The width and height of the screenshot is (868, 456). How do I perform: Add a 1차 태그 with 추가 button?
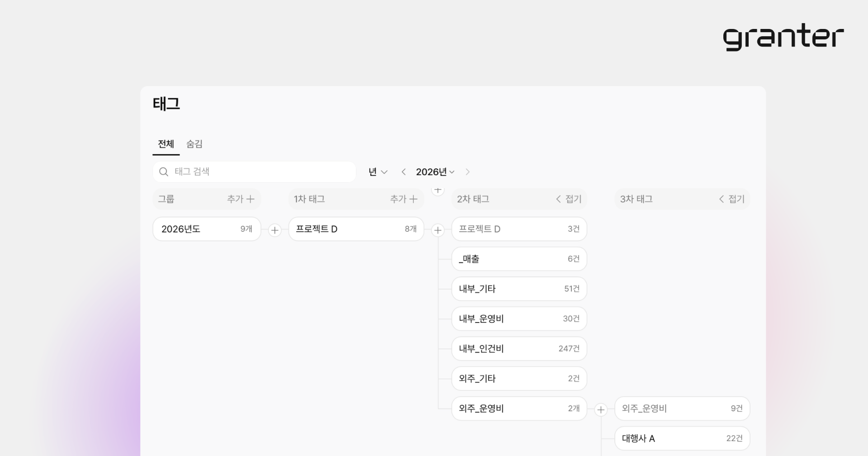[404, 199]
